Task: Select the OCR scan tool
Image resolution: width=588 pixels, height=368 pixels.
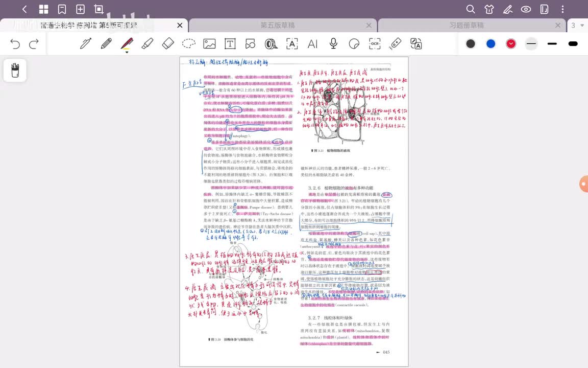Action: (375, 44)
